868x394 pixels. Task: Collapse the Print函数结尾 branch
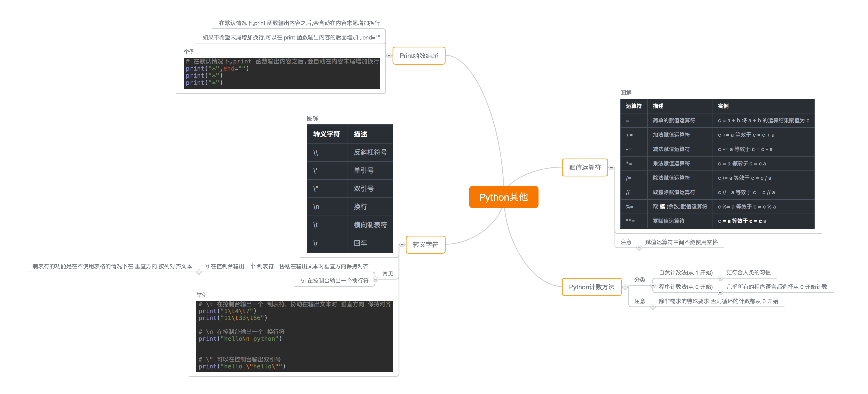(x=389, y=56)
